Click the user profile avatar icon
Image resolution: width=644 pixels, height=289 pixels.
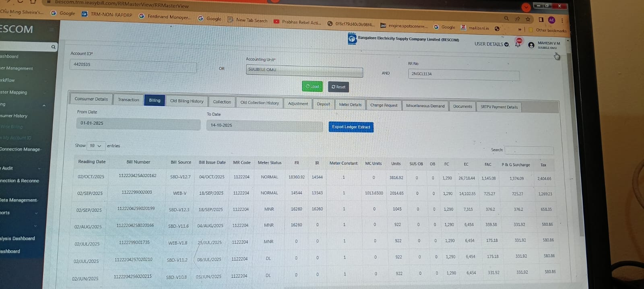531,45
